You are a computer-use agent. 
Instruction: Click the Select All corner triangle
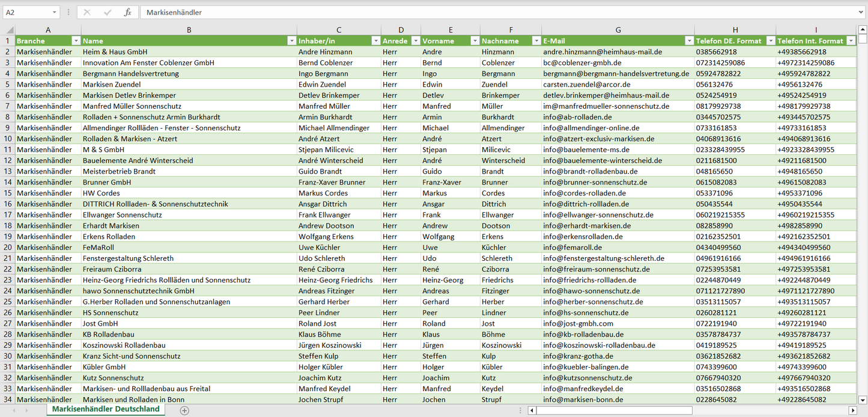[10, 30]
